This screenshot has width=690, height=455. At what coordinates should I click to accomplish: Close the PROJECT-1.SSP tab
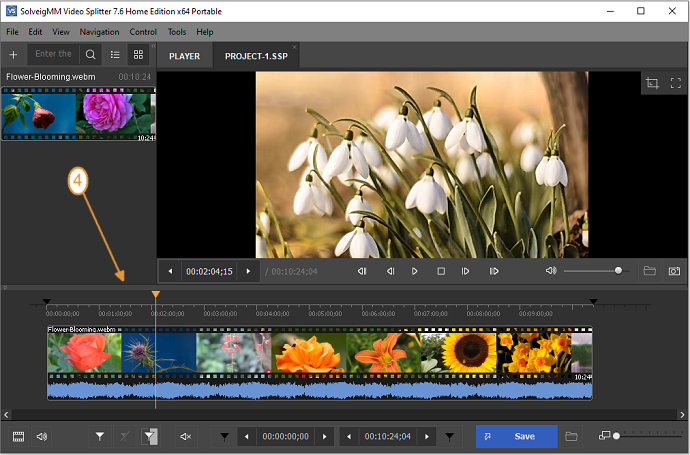(294, 47)
